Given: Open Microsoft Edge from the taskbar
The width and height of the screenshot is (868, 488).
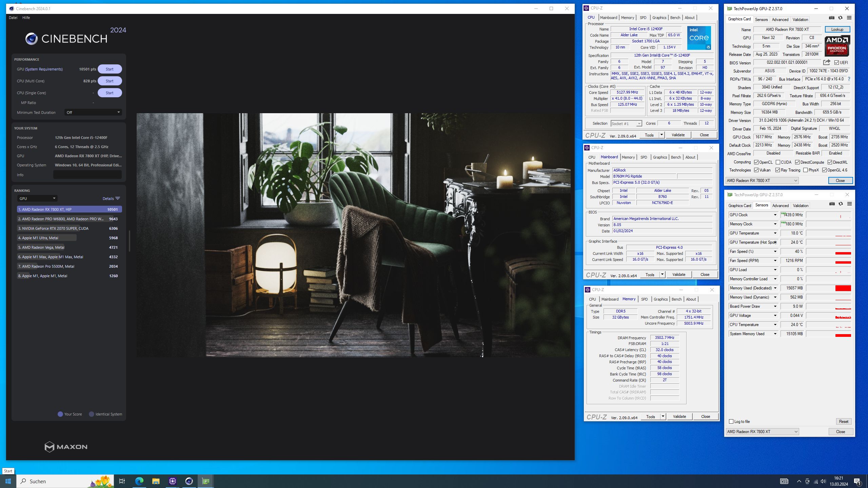Looking at the screenshot, I should pos(139,481).
